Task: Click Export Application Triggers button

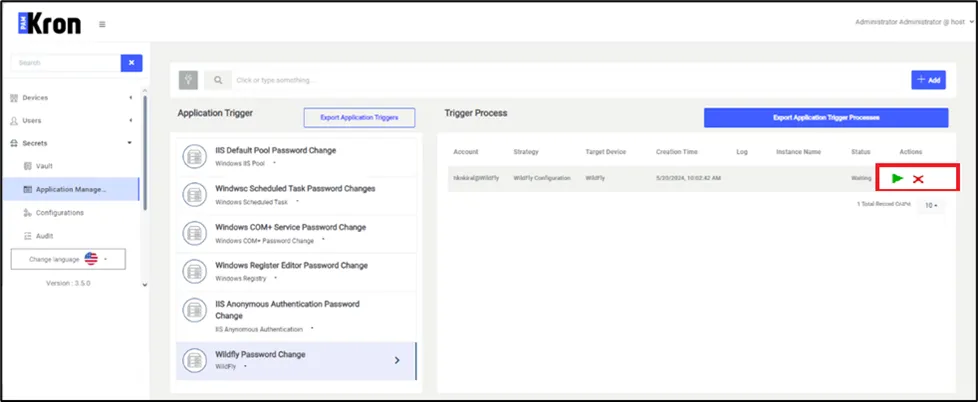Action: point(359,117)
